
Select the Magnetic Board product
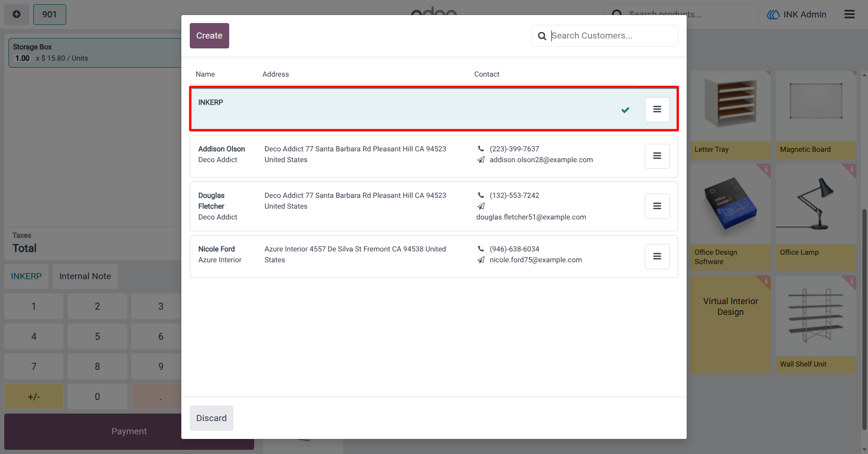point(816,115)
